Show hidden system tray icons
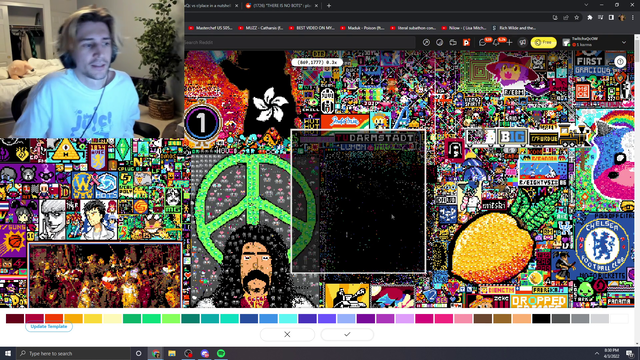The width and height of the screenshot is (640, 360). coord(597,353)
